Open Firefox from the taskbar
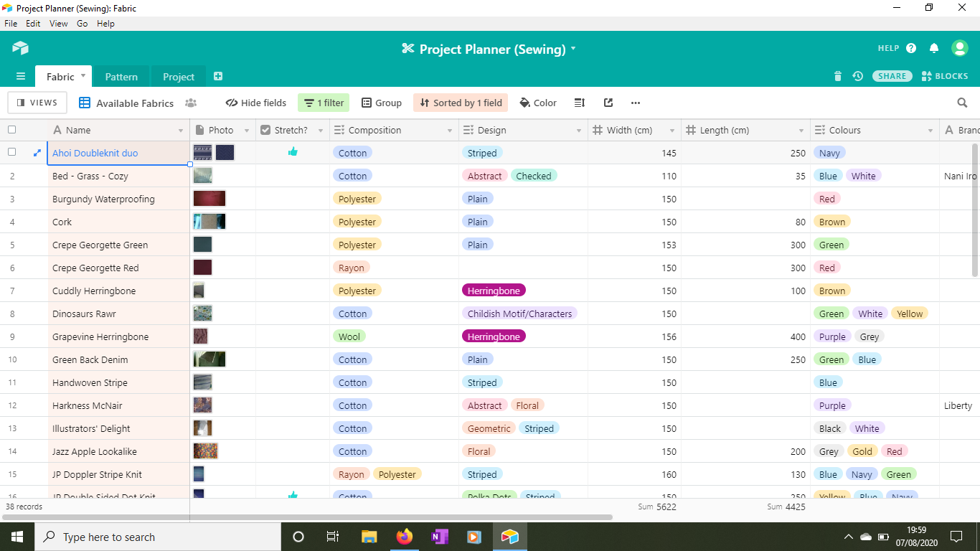The height and width of the screenshot is (551, 980). tap(405, 537)
